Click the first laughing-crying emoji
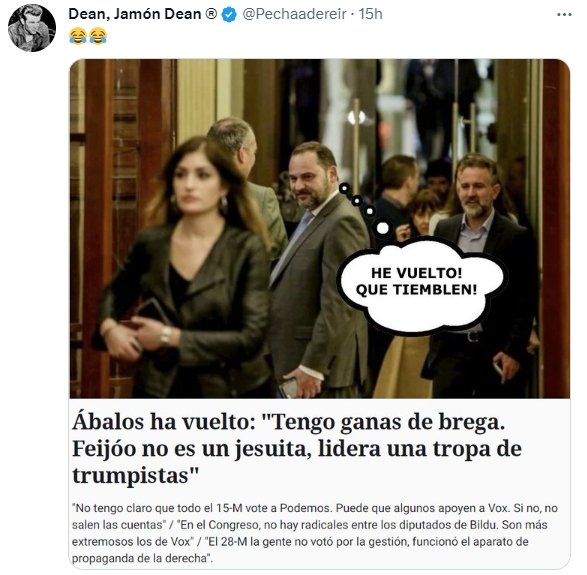Viewport: 587px width, 575px height. (78, 36)
